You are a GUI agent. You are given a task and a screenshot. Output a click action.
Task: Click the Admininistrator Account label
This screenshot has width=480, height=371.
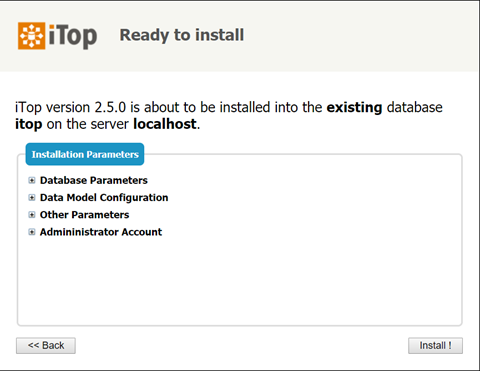click(101, 232)
